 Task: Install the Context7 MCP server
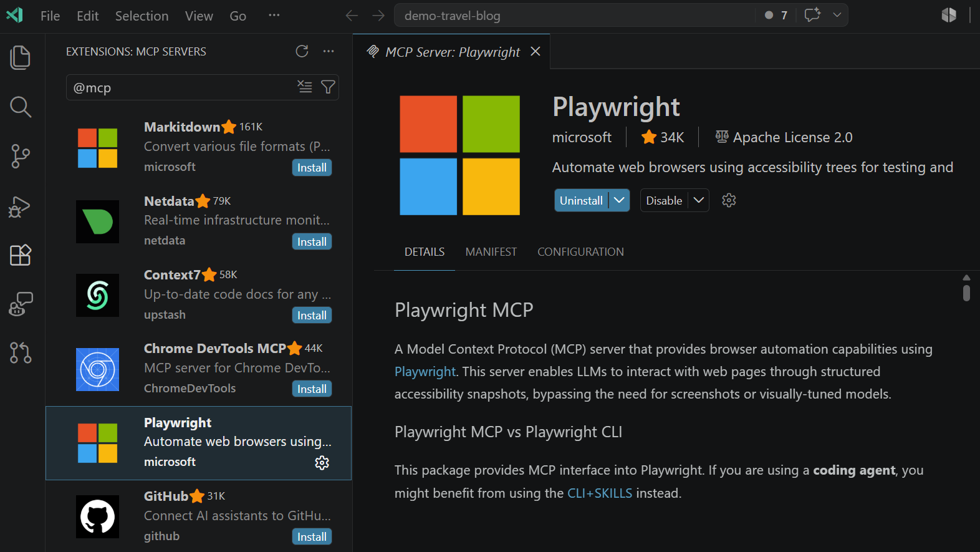point(312,316)
